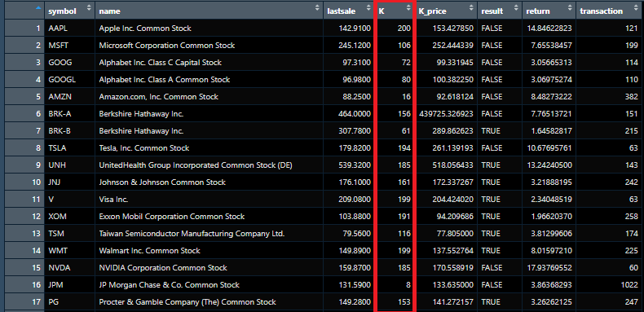Click return value 14.84622823
Screen dimensions: 644x312
549,29
